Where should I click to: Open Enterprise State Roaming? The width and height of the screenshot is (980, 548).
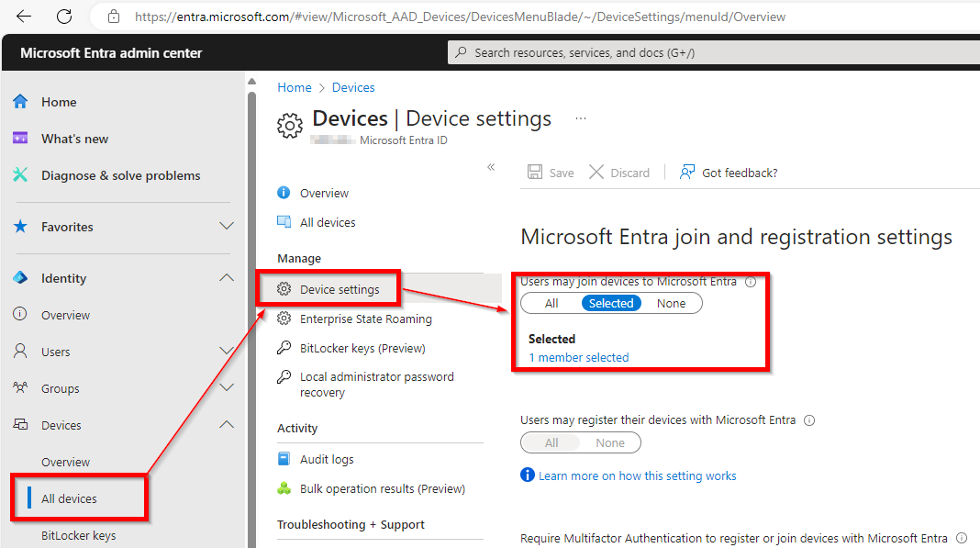pos(365,319)
